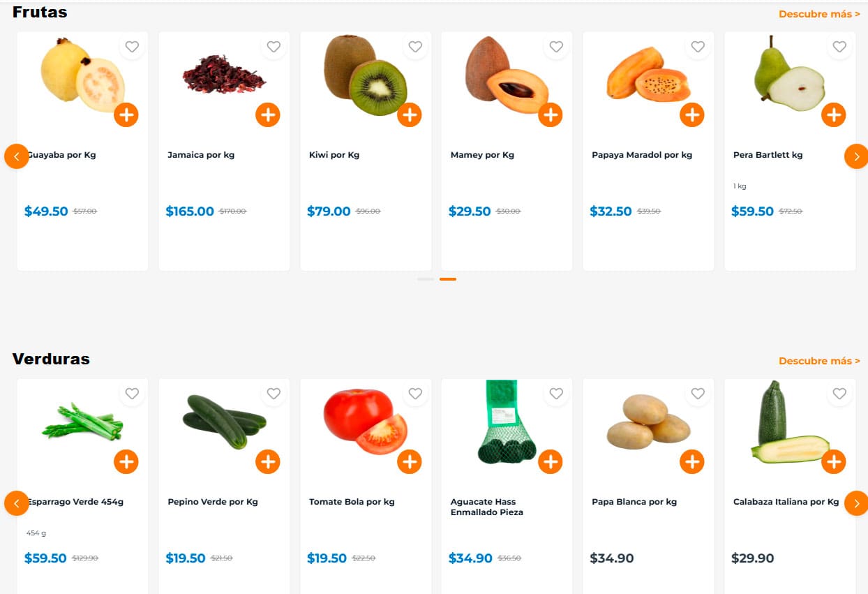868x594 pixels.
Task: Open Descubre más link for Verduras
Action: (818, 361)
